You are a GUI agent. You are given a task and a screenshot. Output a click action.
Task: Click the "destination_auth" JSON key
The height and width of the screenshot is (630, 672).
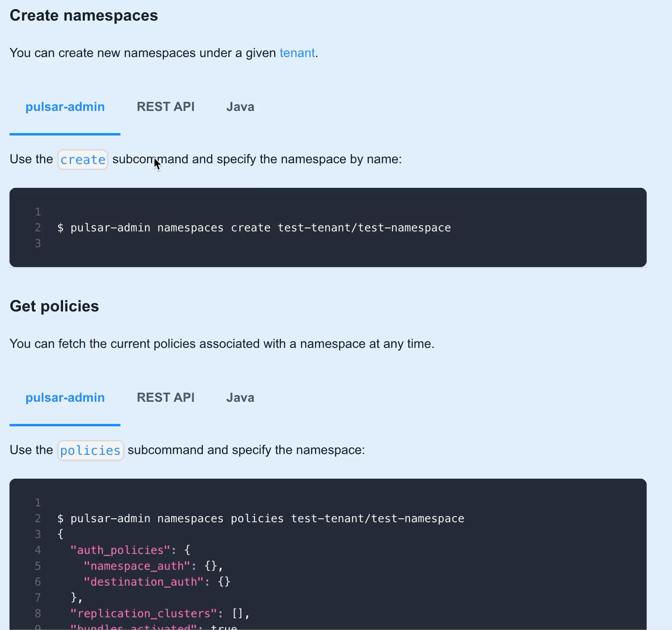click(x=144, y=582)
